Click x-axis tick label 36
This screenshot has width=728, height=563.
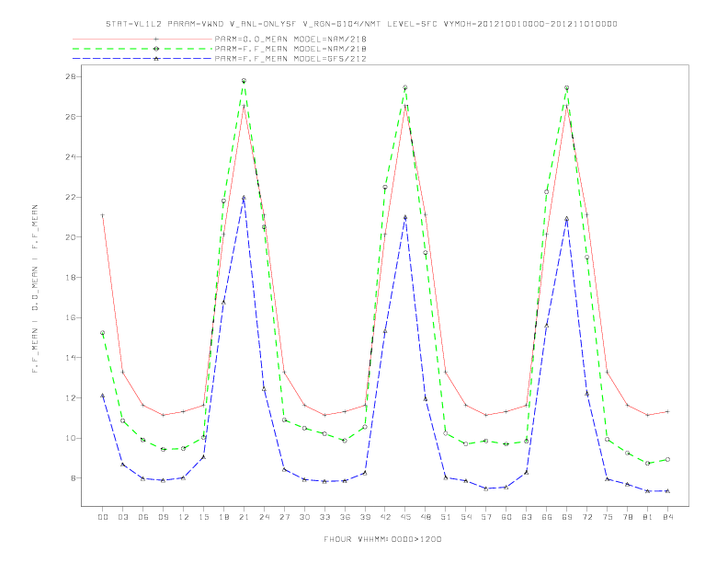point(345,517)
